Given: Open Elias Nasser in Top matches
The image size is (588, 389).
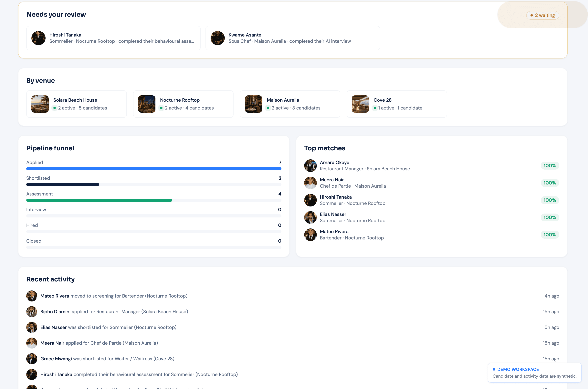Looking at the screenshot, I should click(x=431, y=217).
